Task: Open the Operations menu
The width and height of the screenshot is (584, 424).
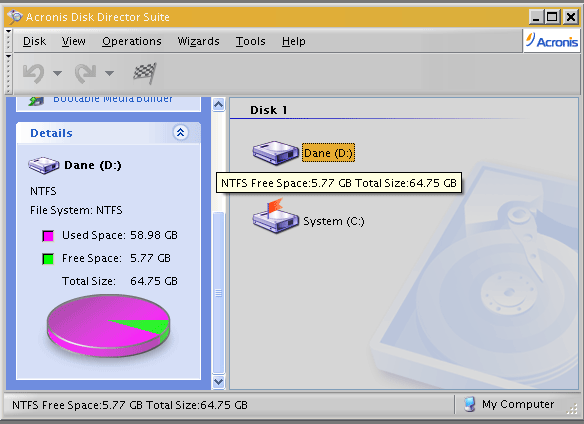Action: (x=132, y=41)
